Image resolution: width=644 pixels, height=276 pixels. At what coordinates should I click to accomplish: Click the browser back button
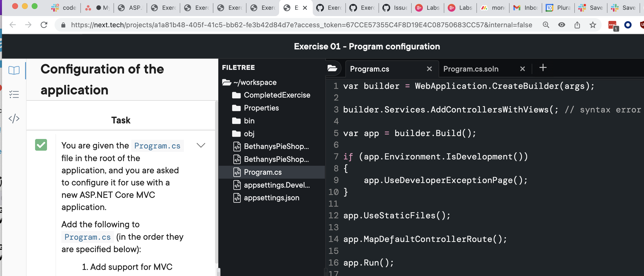12,25
